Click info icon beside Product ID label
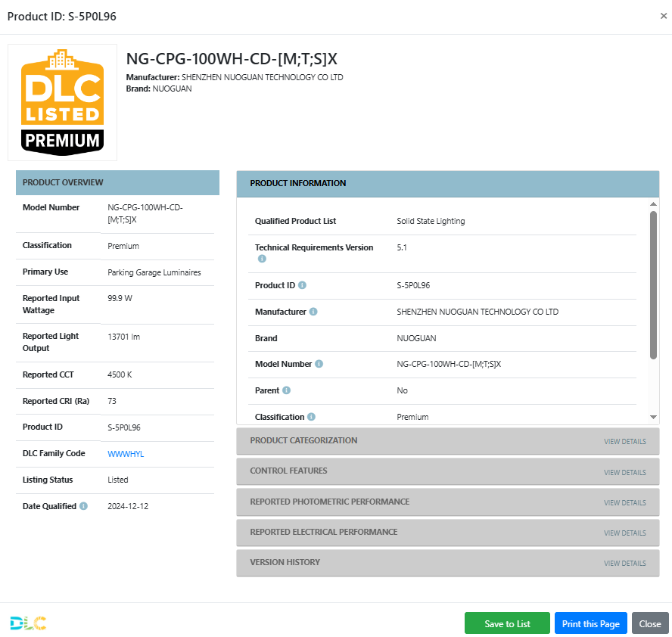672x637 pixels. 302,285
